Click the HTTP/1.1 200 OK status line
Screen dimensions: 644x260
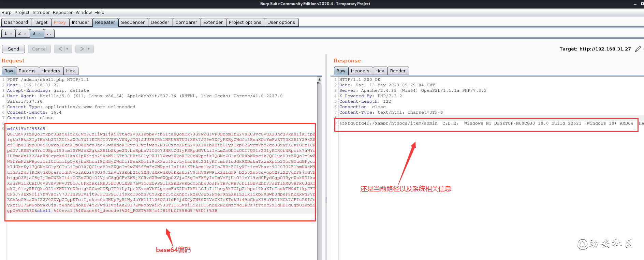(360, 80)
